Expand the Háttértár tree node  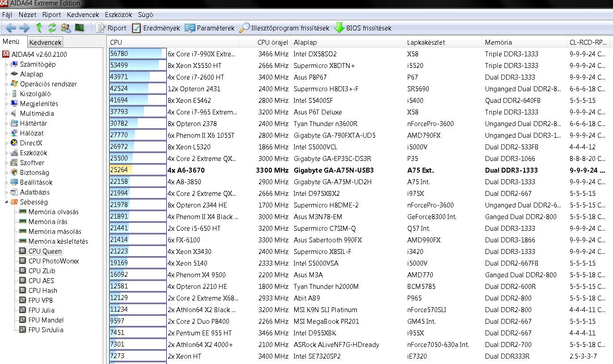7,123
